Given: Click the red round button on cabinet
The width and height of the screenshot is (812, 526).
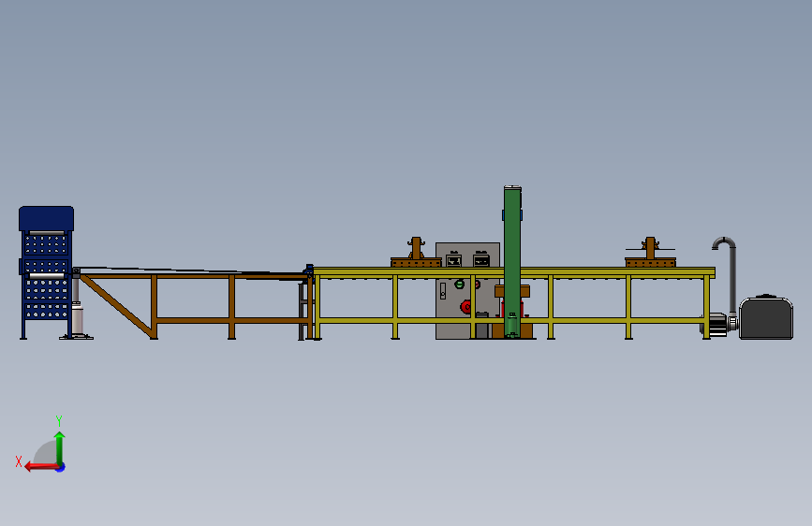Looking at the screenshot, I should click(x=465, y=306).
